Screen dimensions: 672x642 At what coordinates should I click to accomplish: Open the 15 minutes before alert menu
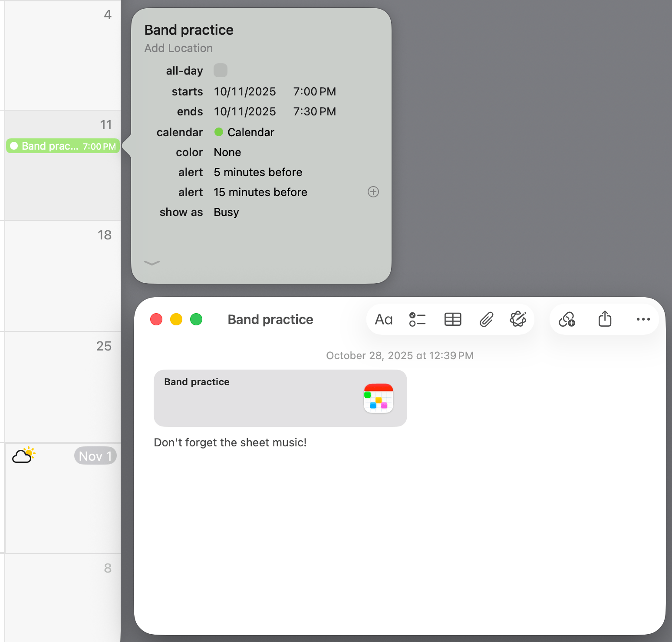coord(260,192)
